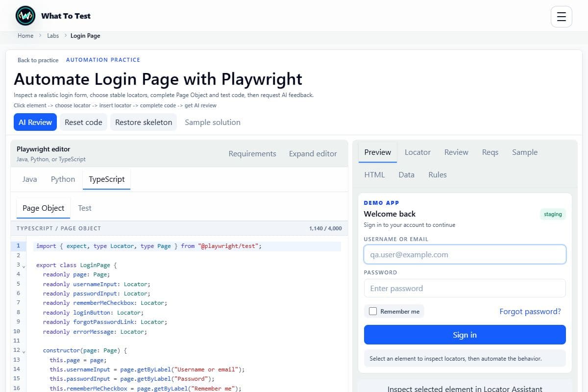Focus the Username or Email input field
588x392 pixels.
tap(465, 255)
